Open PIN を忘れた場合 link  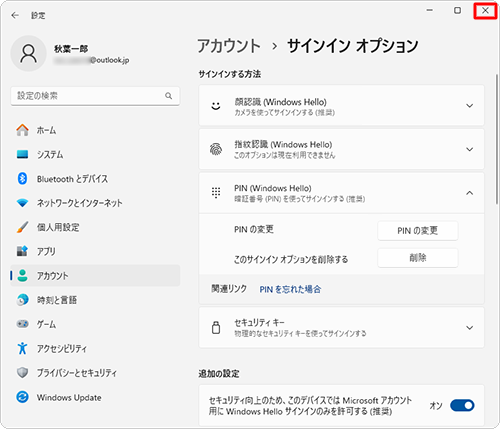coord(290,289)
